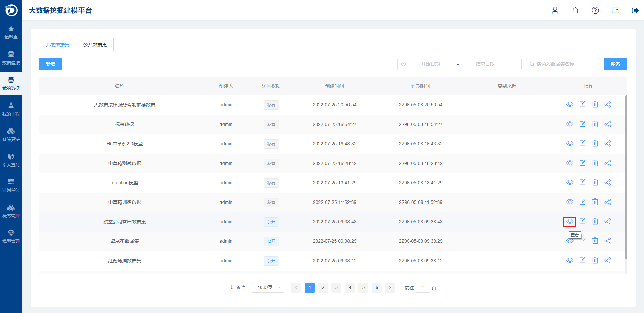Switch to 公共数据集 tab
The width and height of the screenshot is (644, 313).
(x=95, y=45)
